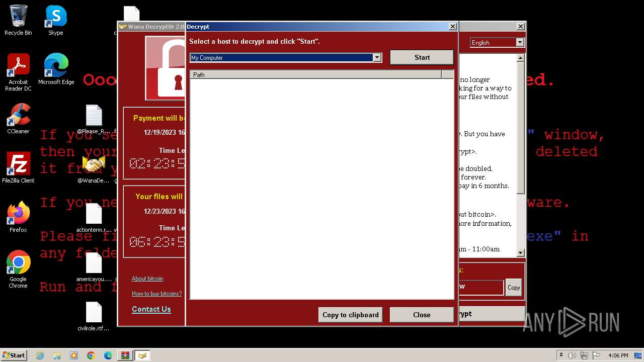Click the network tray icon

point(584,355)
